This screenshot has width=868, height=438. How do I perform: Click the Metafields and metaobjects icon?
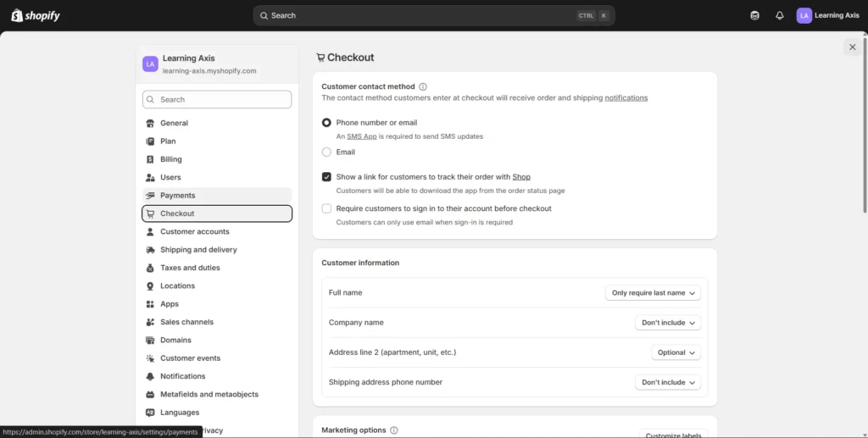click(150, 394)
